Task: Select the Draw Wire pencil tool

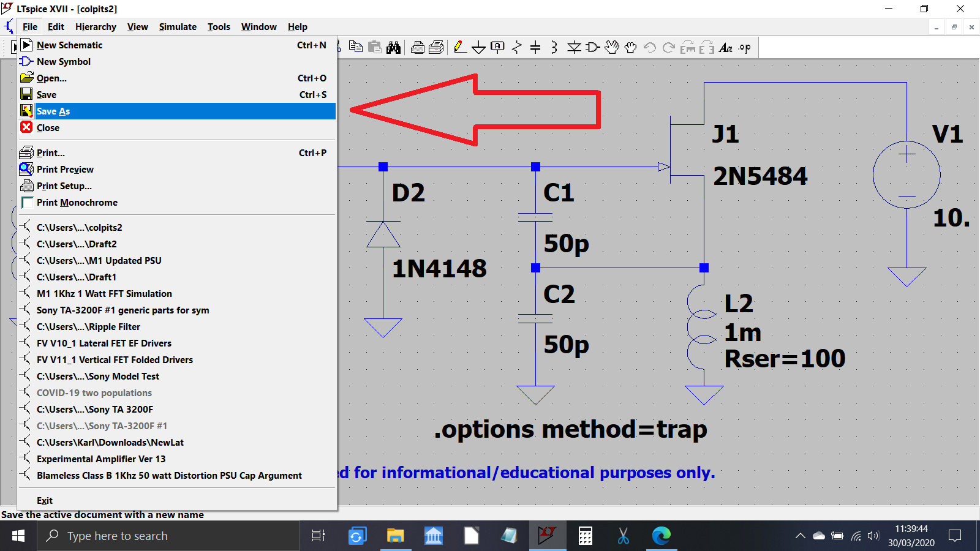Action: point(460,47)
